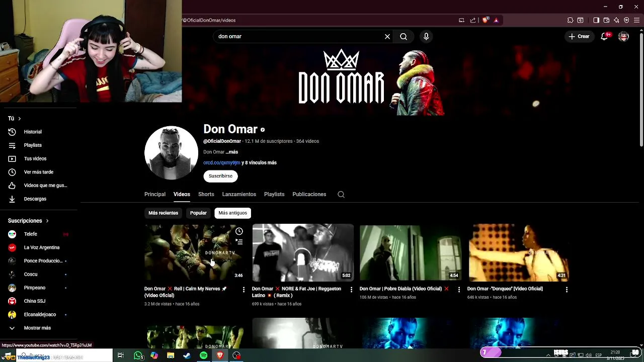644x362 pixels.
Task: Open the orcd.co/qxmy9jm link
Action: point(221,163)
